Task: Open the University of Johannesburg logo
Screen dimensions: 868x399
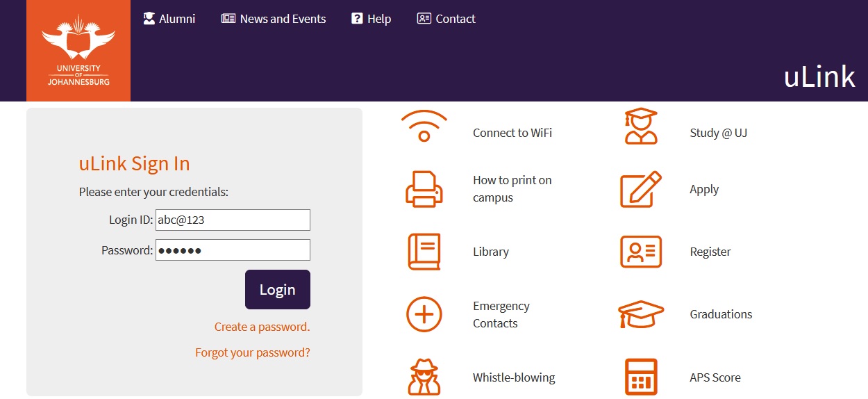Action: (x=78, y=51)
